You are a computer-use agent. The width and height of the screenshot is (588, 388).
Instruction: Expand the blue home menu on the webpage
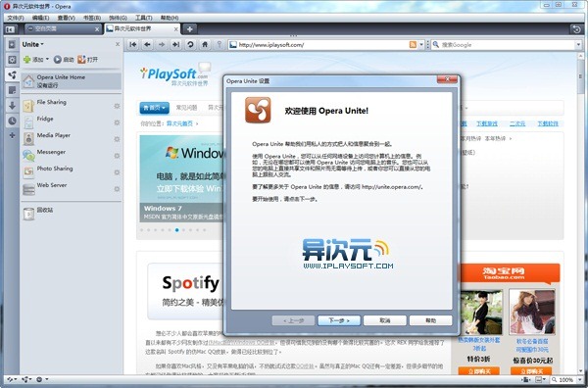click(154, 108)
